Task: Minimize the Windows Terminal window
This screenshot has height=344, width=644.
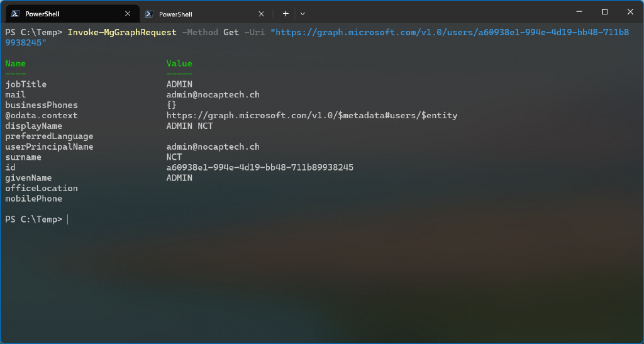Action: click(577, 12)
